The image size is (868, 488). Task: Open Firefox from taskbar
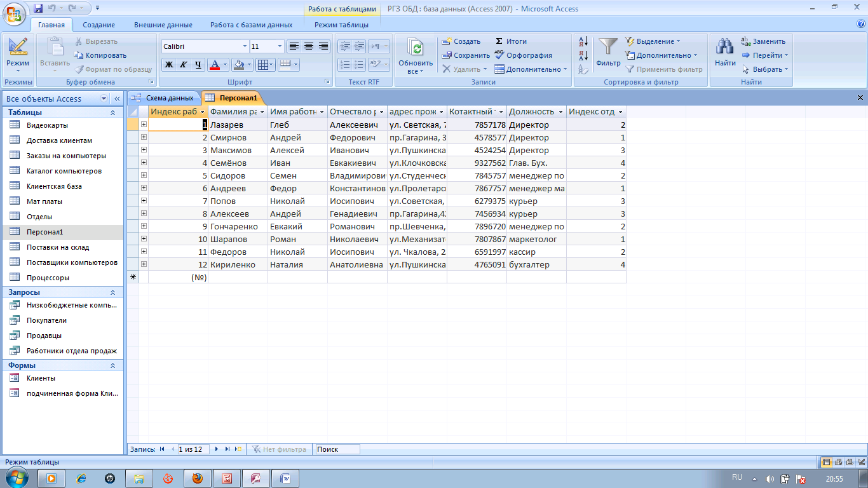coord(198,478)
